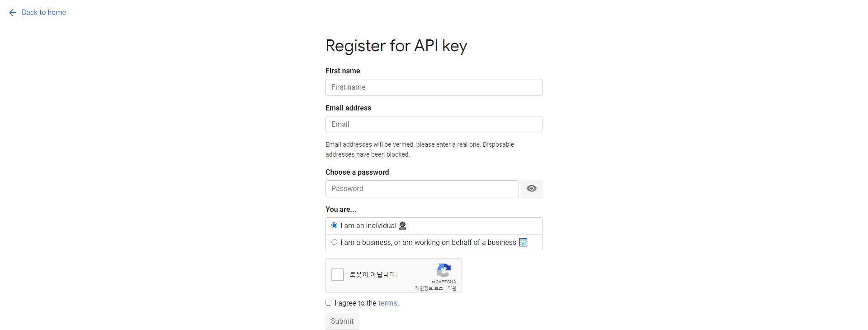Click the 'First name' field label
The width and height of the screenshot is (868, 330).
(343, 71)
